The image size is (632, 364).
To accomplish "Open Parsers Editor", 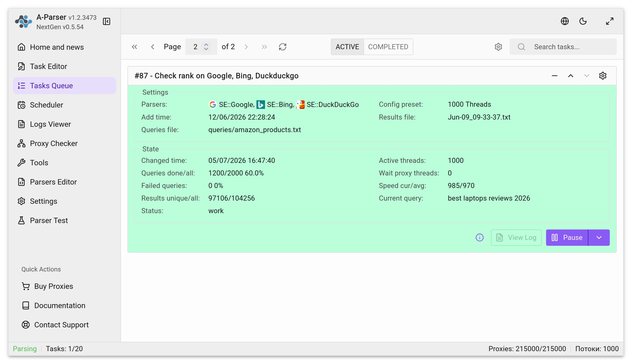I will coord(65,182).
